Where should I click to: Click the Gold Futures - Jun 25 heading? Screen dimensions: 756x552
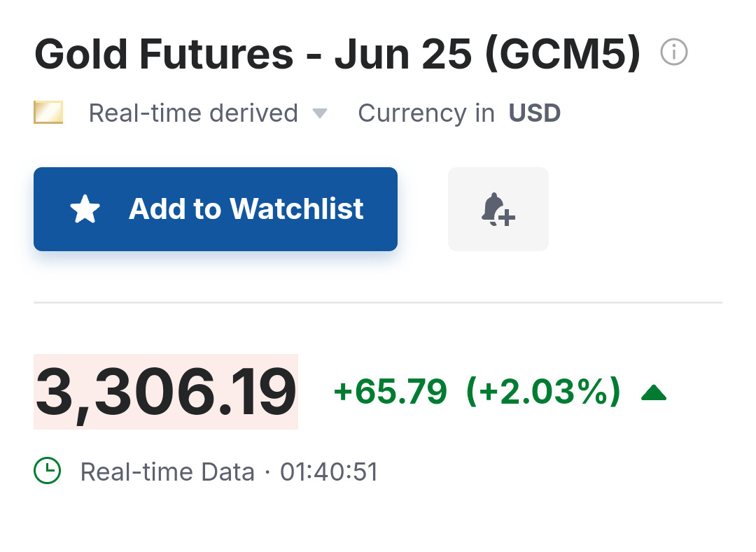[x=252, y=54]
